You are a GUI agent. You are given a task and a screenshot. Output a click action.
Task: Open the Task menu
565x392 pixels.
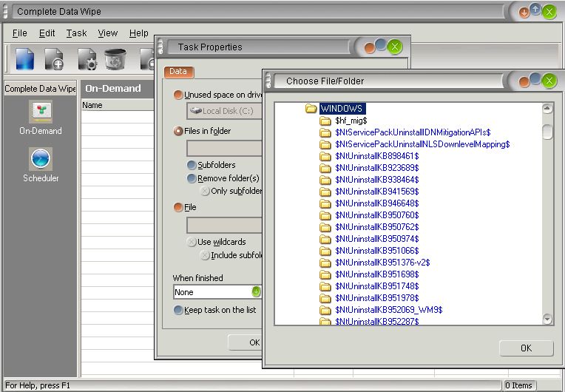coord(76,33)
